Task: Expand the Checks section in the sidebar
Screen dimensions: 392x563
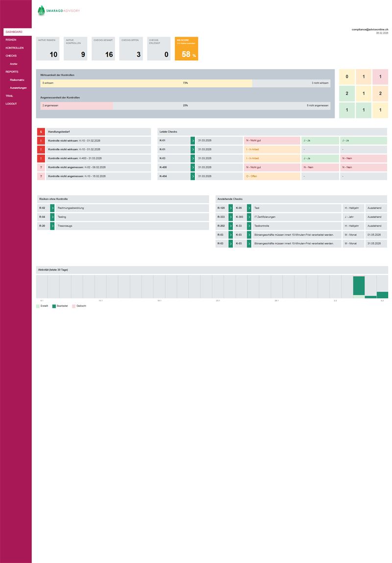Action: 11,56
